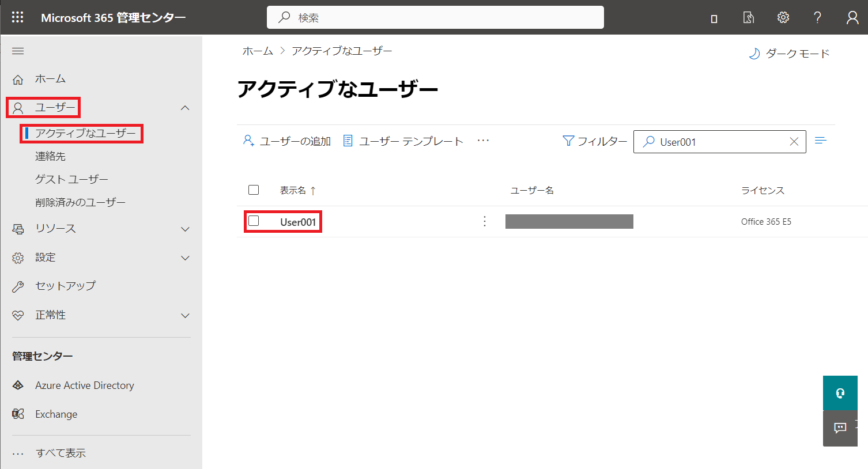868x469 pixels.
Task: Click the Office 365 E5 license cell
Action: point(766,221)
